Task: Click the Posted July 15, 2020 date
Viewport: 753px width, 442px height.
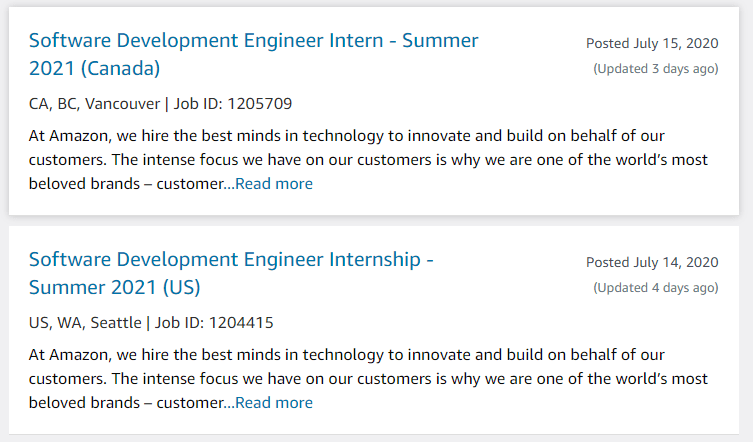Action: pyautogui.click(x=652, y=43)
